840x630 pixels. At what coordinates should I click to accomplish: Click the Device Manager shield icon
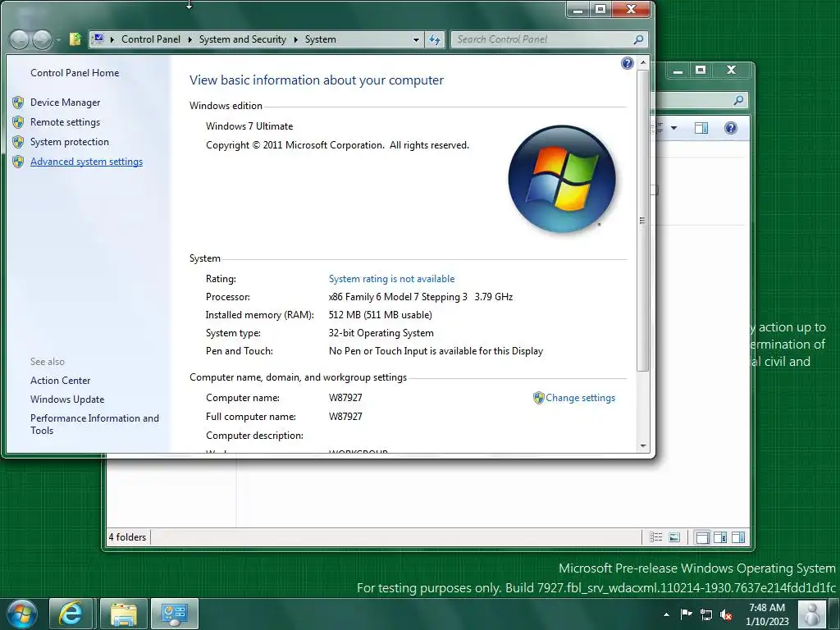click(18, 103)
